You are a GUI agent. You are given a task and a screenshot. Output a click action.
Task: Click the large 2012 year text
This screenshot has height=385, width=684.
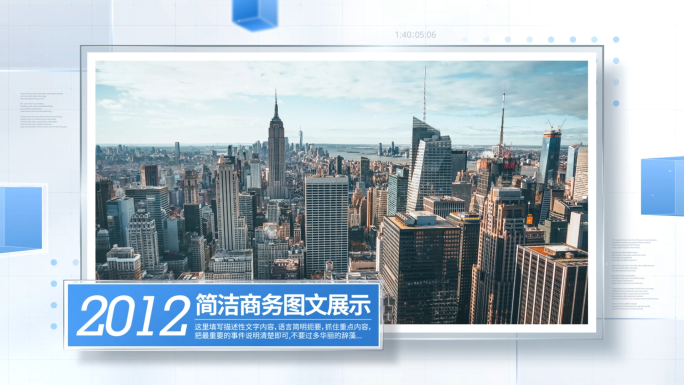[133, 316]
